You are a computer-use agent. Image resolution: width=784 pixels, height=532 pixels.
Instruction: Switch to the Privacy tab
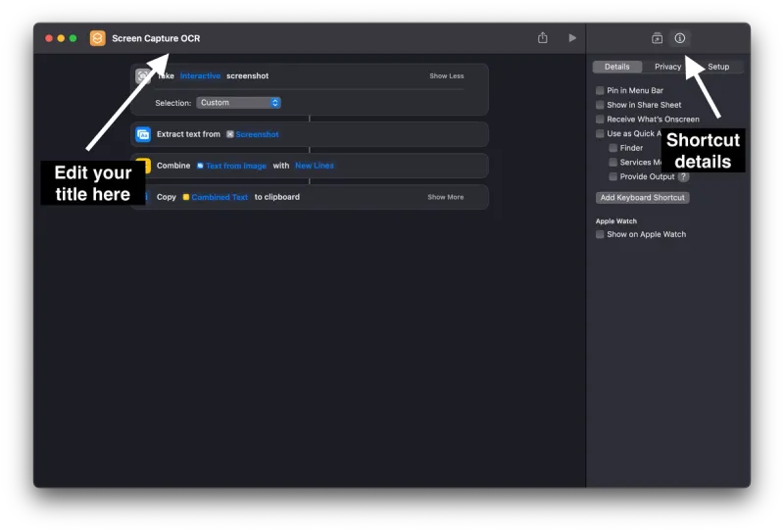click(x=667, y=67)
